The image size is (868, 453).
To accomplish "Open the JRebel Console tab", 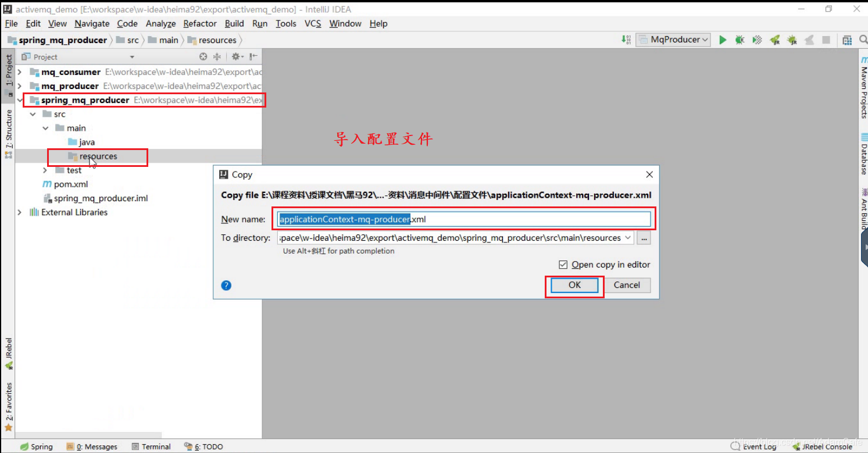I will tap(821, 447).
